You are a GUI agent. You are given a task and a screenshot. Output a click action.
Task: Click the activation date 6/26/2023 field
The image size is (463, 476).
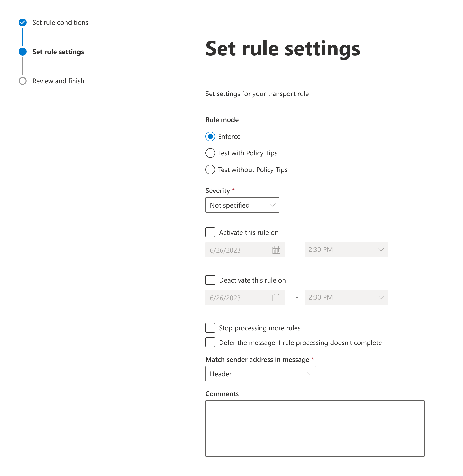(245, 250)
